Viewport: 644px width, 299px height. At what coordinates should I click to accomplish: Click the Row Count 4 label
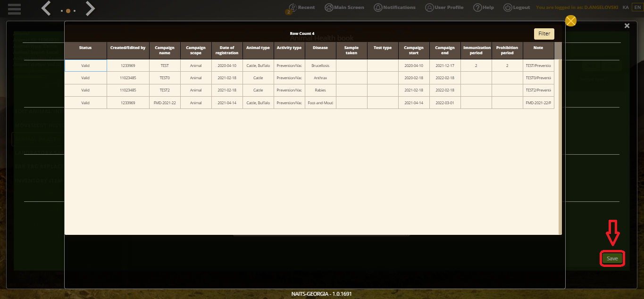(x=302, y=33)
